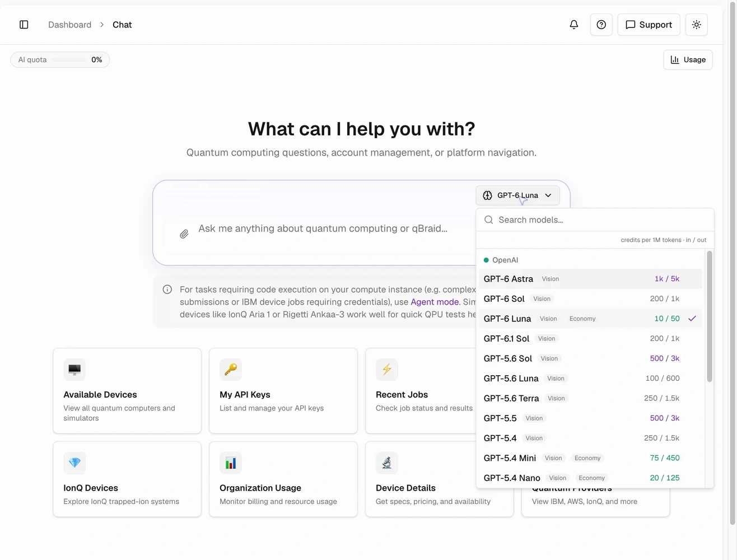Viewport: 737px width, 560px height.
Task: Select the GPT-5.4 model row
Action: click(x=590, y=438)
